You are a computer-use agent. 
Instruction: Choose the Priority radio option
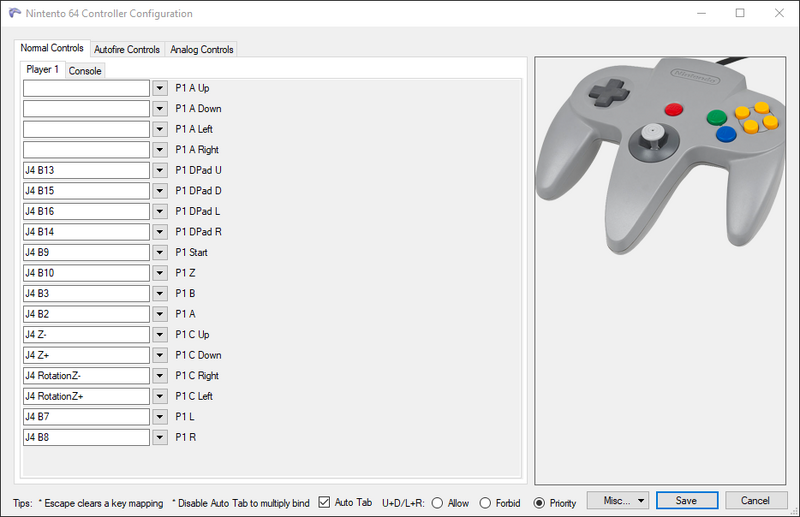click(x=540, y=501)
